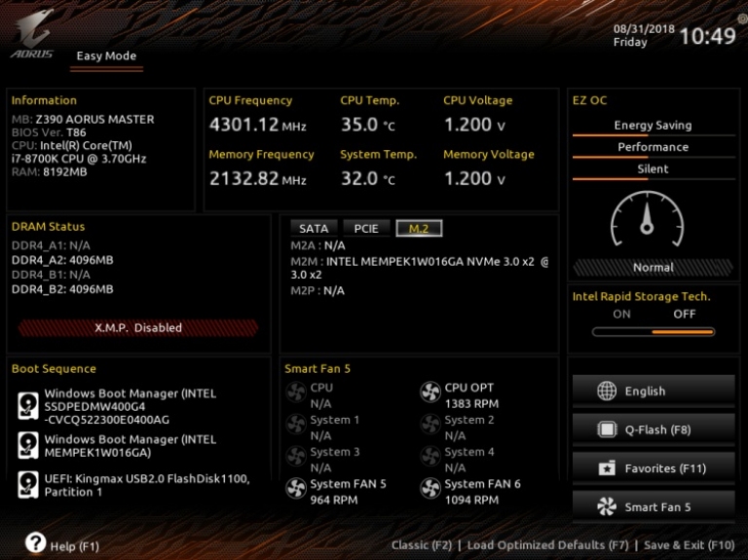Viewport: 748px width, 560px height.
Task: Open the English language button
Action: coord(654,392)
